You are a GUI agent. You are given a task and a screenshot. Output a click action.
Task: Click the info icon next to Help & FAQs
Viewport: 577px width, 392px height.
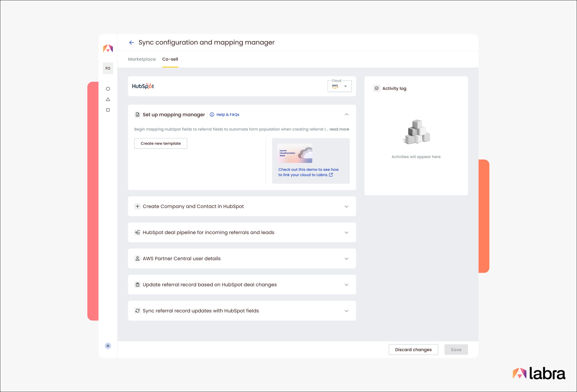click(212, 115)
